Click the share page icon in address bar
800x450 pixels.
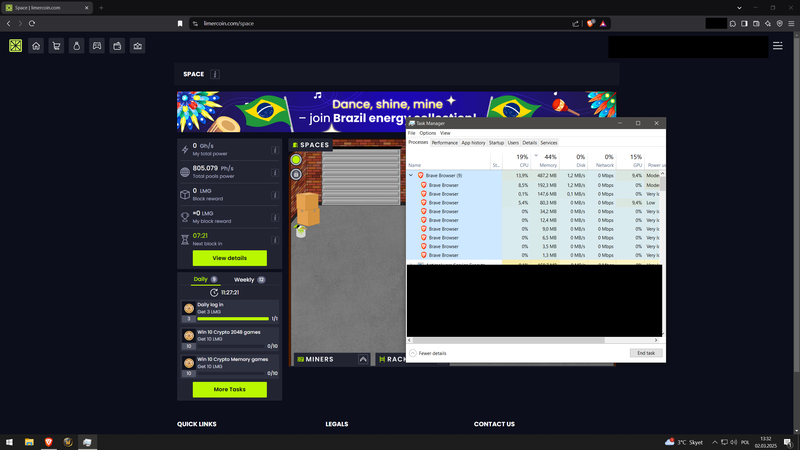click(x=576, y=23)
